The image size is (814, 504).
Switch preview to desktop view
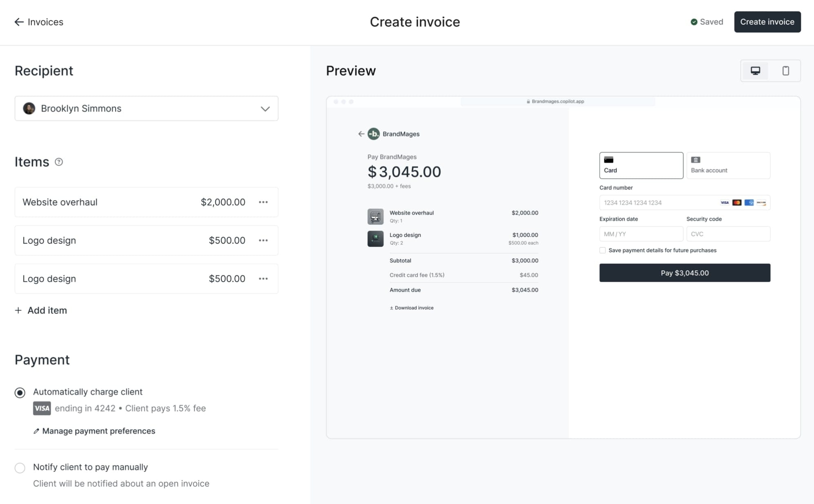pos(756,71)
